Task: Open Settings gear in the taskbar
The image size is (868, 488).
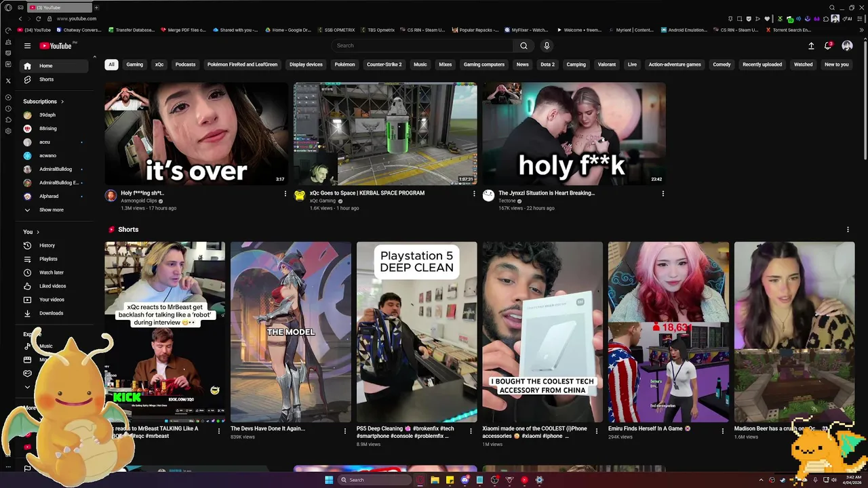Action: click(x=539, y=480)
